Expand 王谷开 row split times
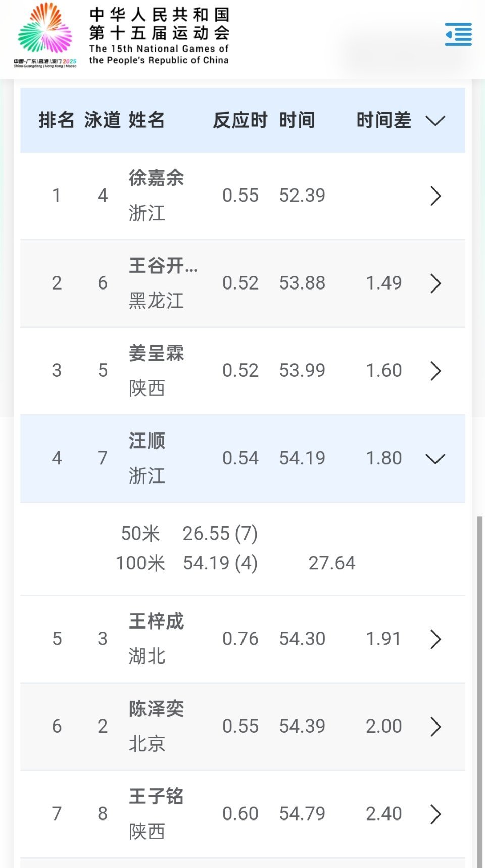Viewport: 485px width, 868px height. click(435, 283)
